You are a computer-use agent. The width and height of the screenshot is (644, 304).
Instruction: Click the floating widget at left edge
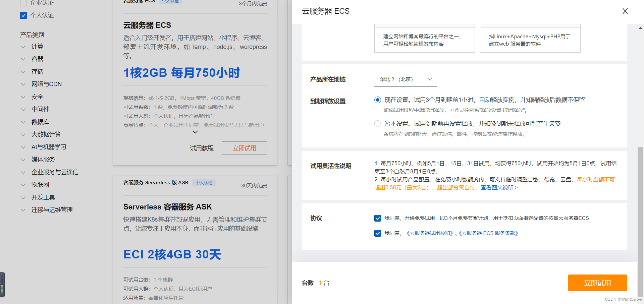pos(2,285)
